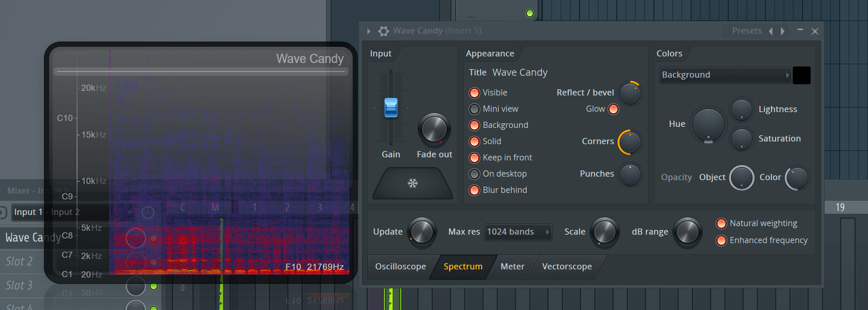Open the Max res 1024 bands dropdown
Image resolution: width=868 pixels, height=310 pixels.
click(x=518, y=232)
